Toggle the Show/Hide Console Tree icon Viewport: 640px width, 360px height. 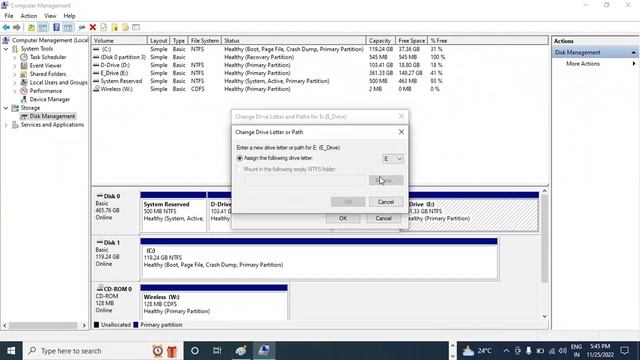coord(43,27)
